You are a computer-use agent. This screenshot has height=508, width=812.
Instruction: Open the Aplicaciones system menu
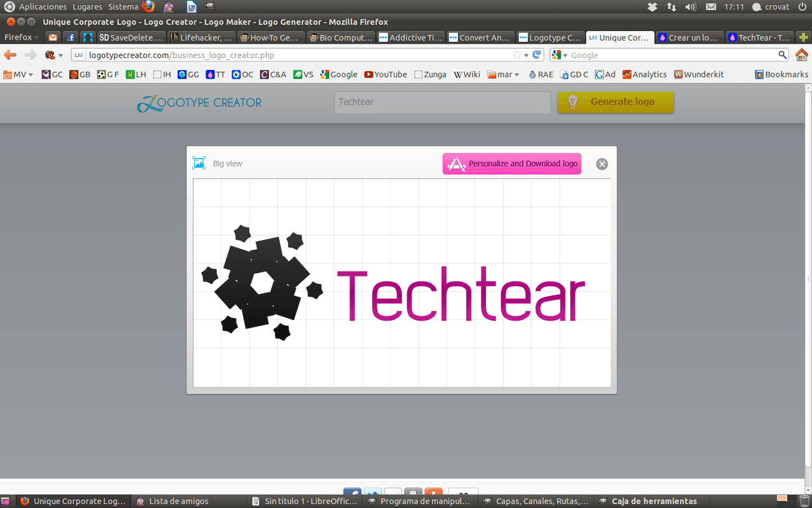click(42, 7)
